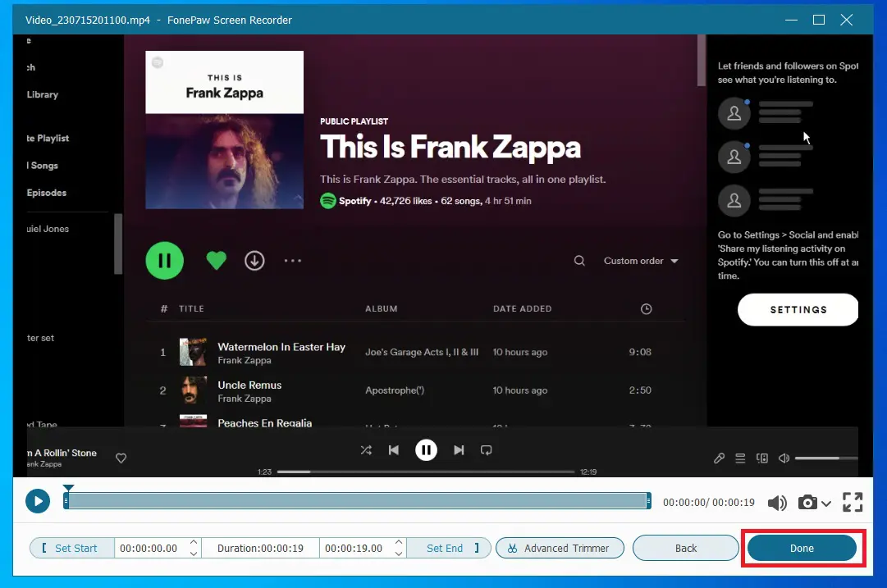Open the lyrics microphone icon
The image size is (887, 588).
719,458
